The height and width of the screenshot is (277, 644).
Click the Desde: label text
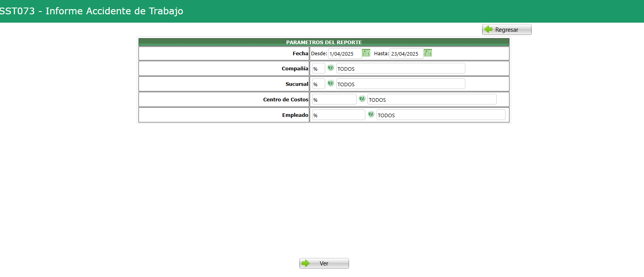tap(319, 54)
